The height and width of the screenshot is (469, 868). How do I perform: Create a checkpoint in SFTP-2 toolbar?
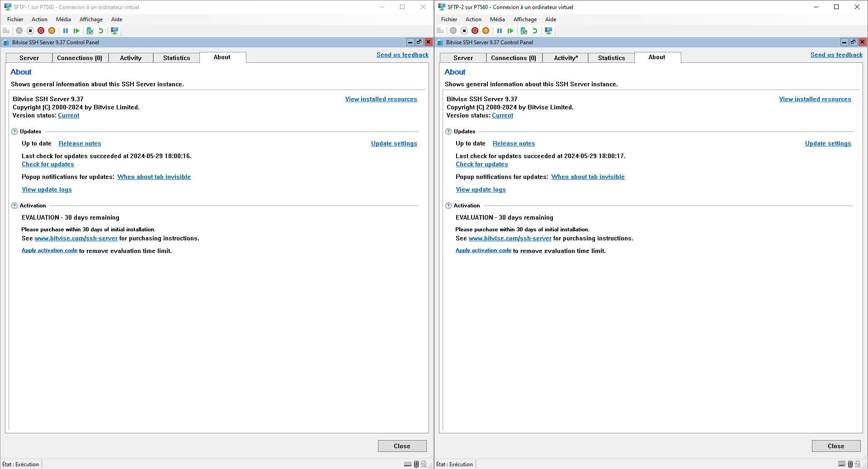click(x=524, y=31)
